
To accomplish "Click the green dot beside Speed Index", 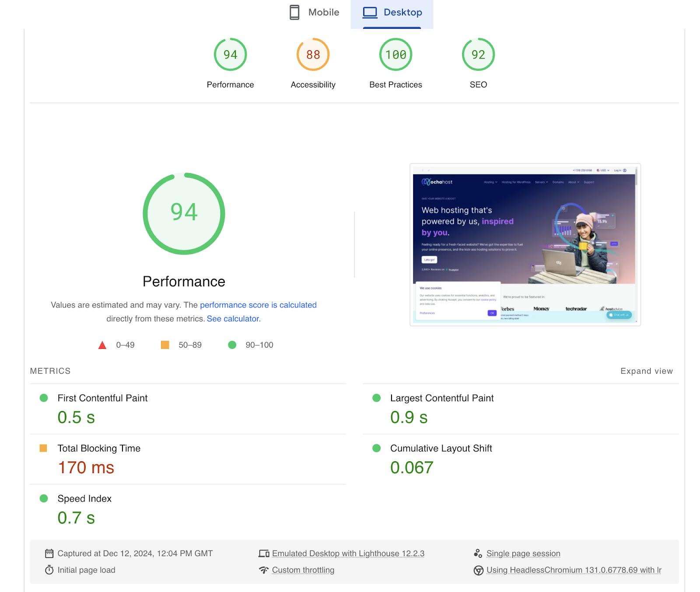I will [44, 498].
